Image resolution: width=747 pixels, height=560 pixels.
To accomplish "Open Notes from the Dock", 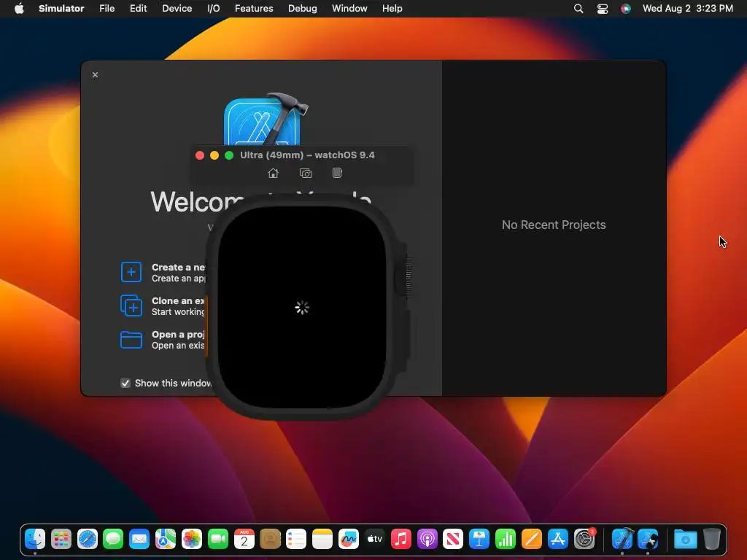I will click(322, 539).
